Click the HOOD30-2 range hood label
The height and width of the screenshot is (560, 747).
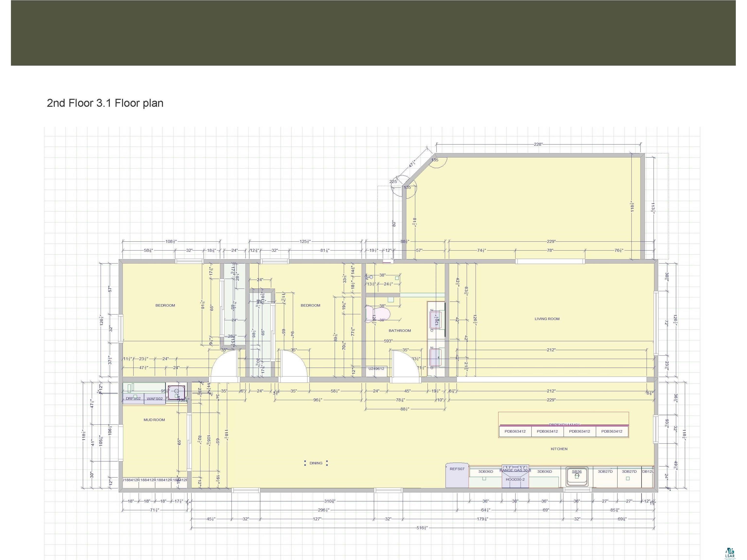[515, 479]
